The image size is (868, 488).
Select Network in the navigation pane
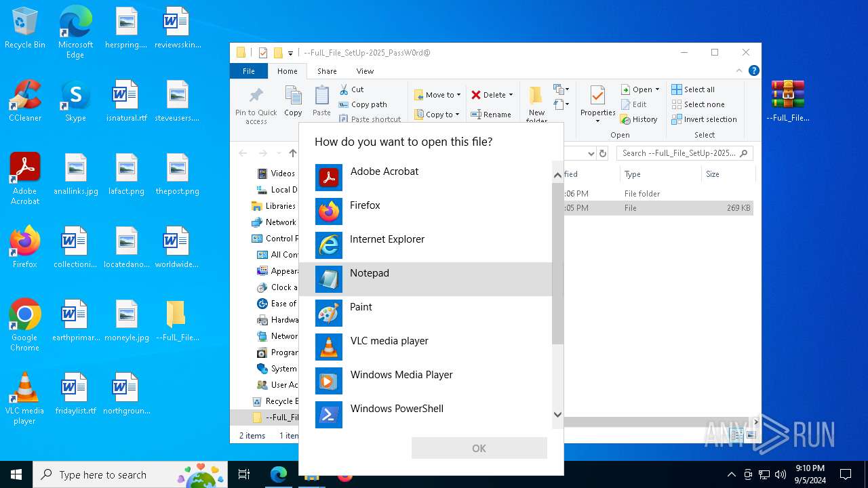(x=275, y=222)
